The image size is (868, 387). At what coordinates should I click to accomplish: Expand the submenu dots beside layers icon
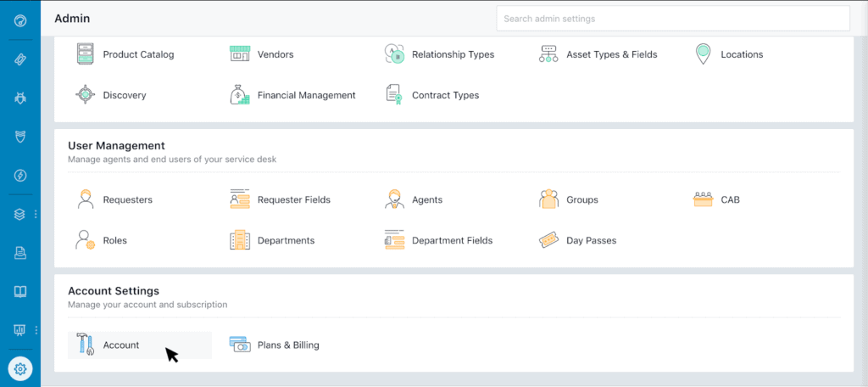(x=35, y=215)
